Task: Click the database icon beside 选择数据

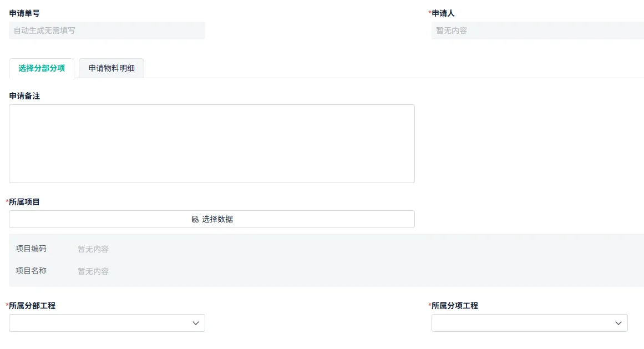Action: (195, 219)
